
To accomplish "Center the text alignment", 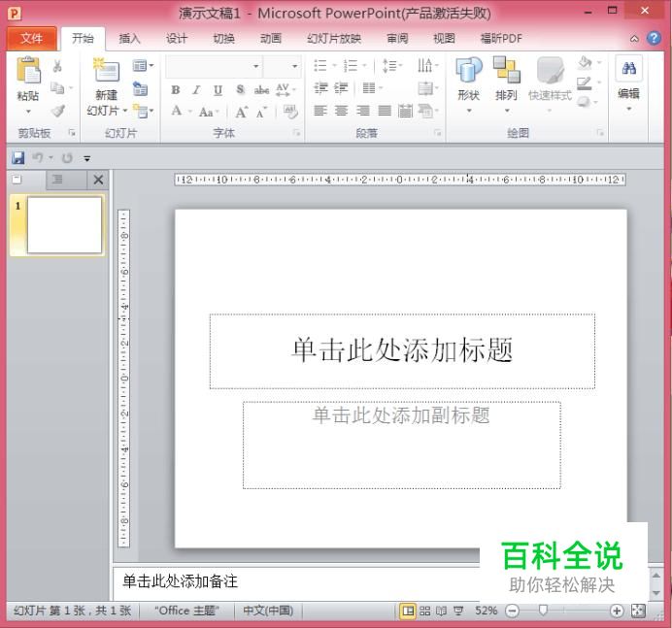I will coord(342,111).
